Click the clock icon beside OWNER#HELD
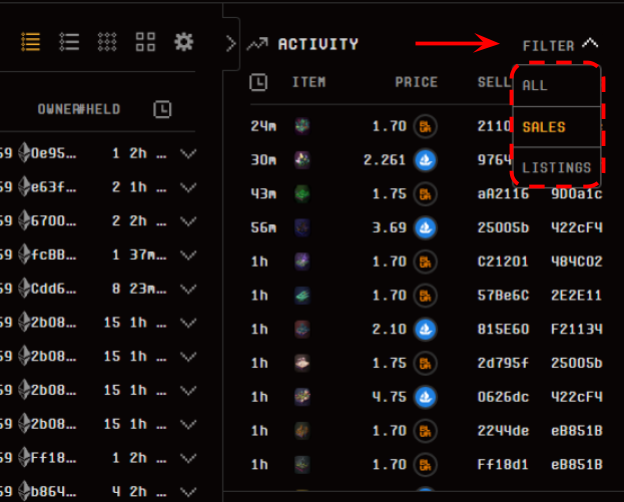624x502 pixels. pos(162,109)
